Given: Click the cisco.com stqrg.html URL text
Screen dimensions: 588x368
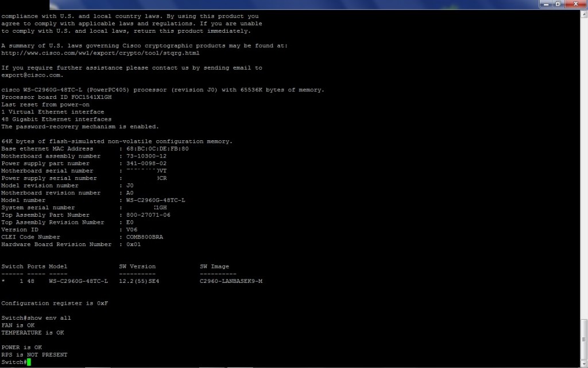Looking at the screenshot, I should pyautogui.click(x=100, y=53).
